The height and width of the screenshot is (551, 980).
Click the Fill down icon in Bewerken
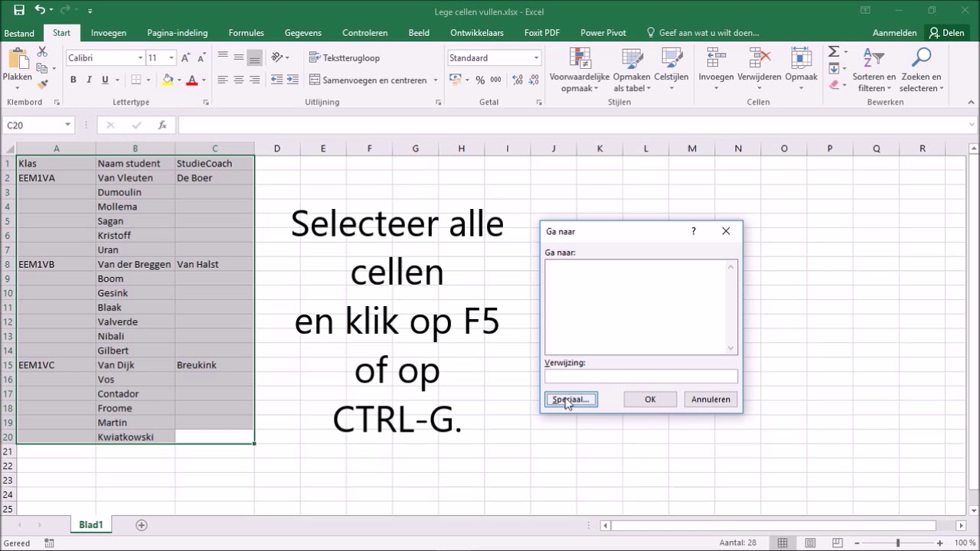point(834,68)
